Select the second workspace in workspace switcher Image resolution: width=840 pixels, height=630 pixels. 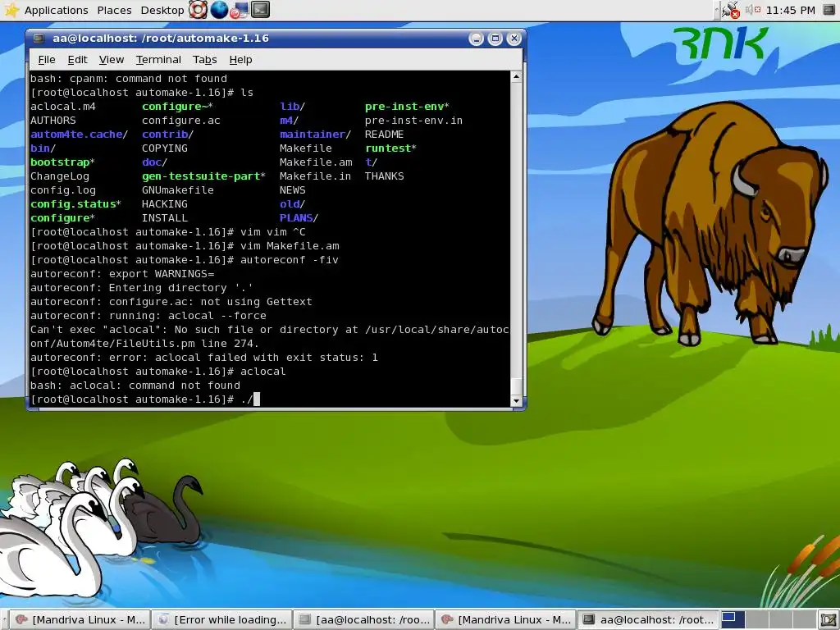[x=756, y=620]
